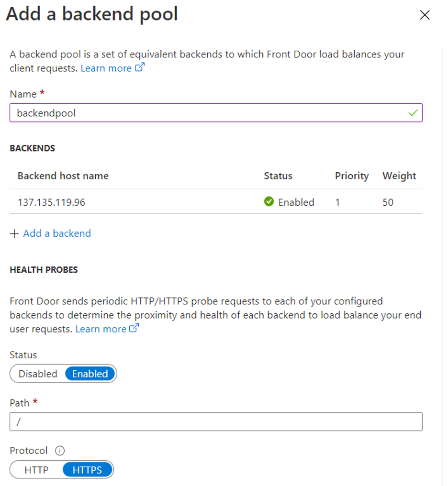Click the Protocol info icon
Viewport: 448px width, 486px height.
(x=60, y=450)
